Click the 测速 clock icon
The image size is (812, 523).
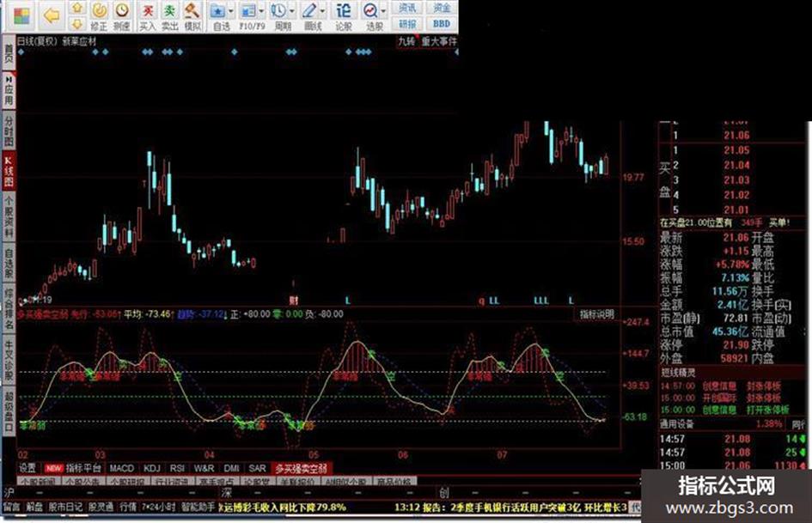pyautogui.click(x=122, y=16)
